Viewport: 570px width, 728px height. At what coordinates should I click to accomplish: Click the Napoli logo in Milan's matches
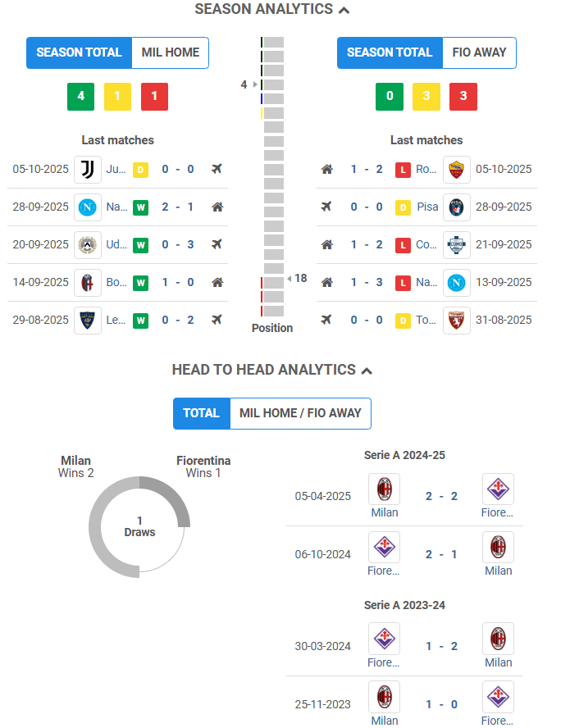[88, 207]
